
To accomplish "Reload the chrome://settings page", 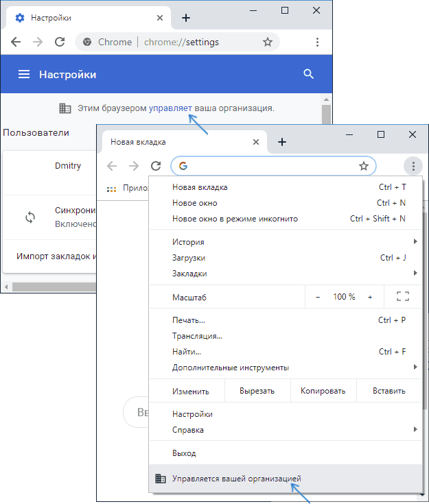I will point(60,42).
